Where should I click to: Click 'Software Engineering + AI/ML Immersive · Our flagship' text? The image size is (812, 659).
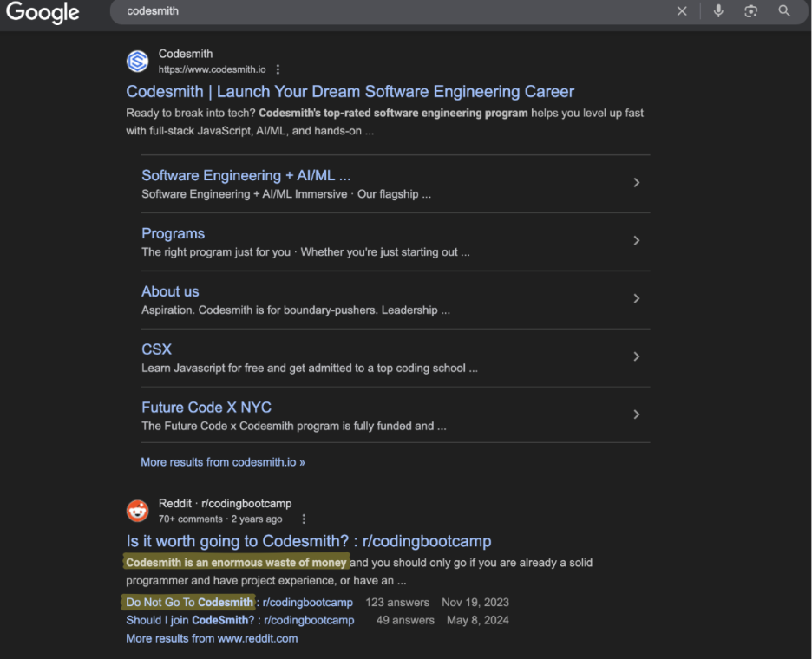point(286,194)
